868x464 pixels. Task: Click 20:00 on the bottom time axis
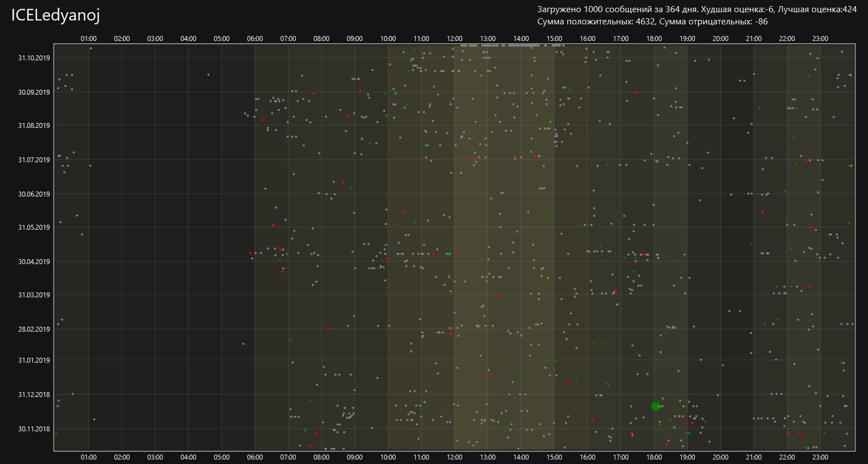tap(721, 457)
